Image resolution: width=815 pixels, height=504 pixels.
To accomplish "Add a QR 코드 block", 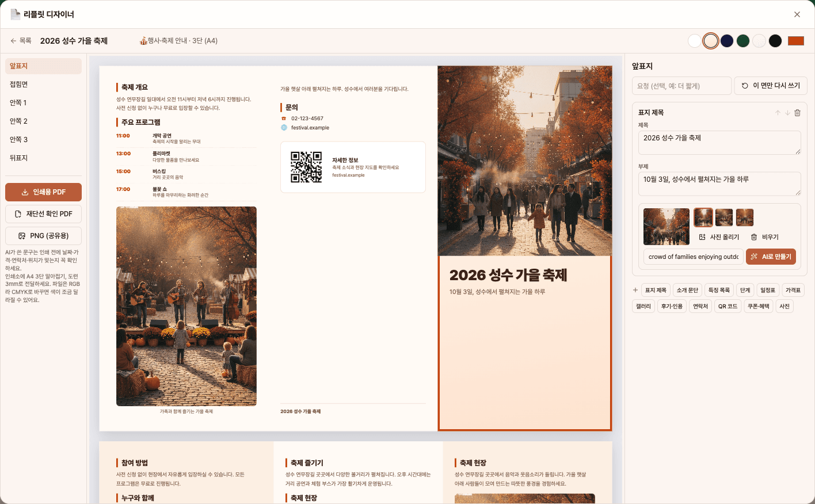I will 728,306.
